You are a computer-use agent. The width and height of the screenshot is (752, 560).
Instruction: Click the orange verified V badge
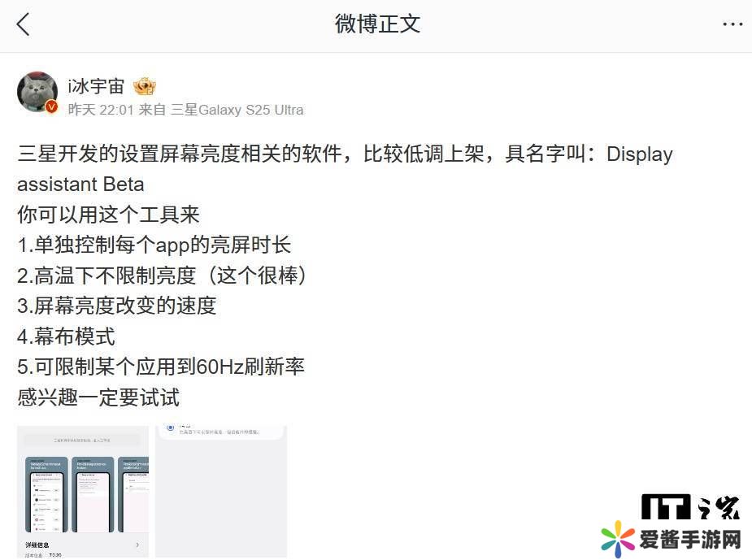[x=52, y=107]
